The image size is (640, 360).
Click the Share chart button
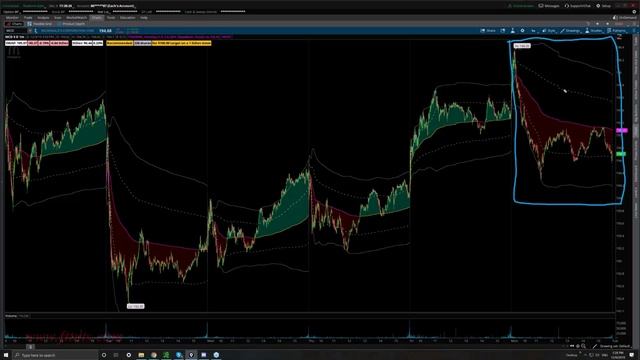click(x=488, y=31)
